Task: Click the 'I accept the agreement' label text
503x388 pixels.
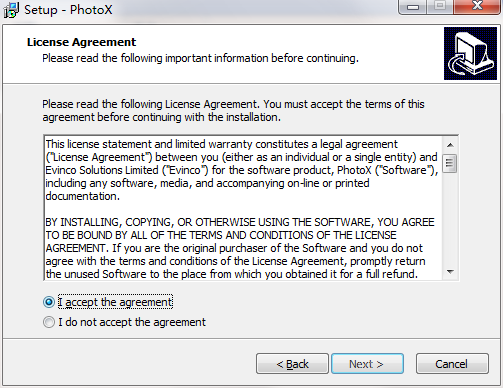Action: click(x=115, y=302)
